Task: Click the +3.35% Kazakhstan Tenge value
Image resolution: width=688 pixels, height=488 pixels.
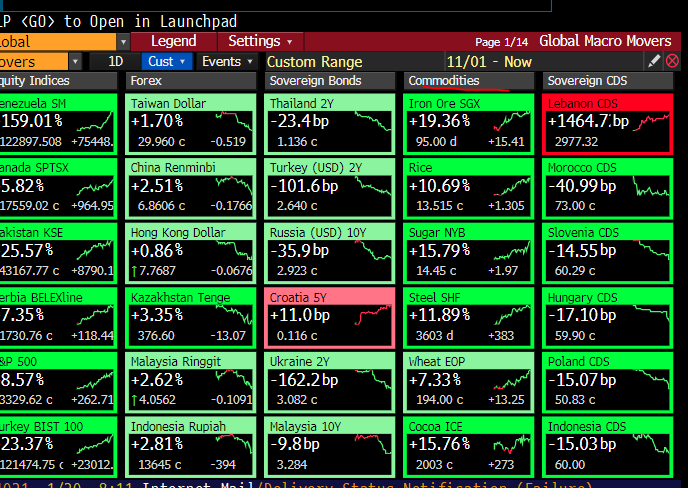Action: pos(157,315)
